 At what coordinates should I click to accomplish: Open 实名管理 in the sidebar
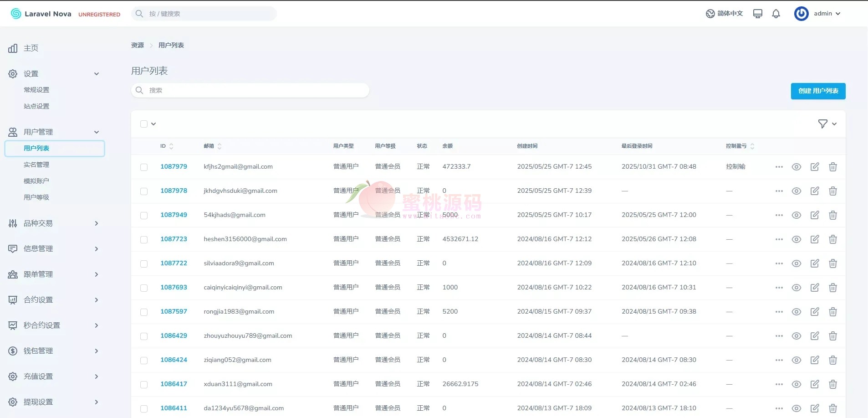[x=36, y=165]
